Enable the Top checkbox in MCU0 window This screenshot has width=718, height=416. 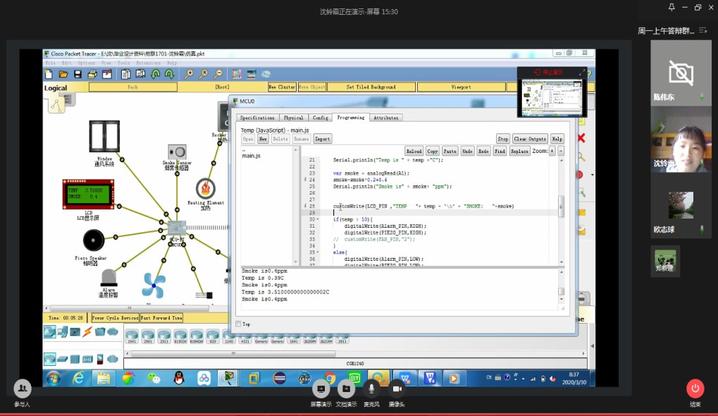pyautogui.click(x=238, y=323)
